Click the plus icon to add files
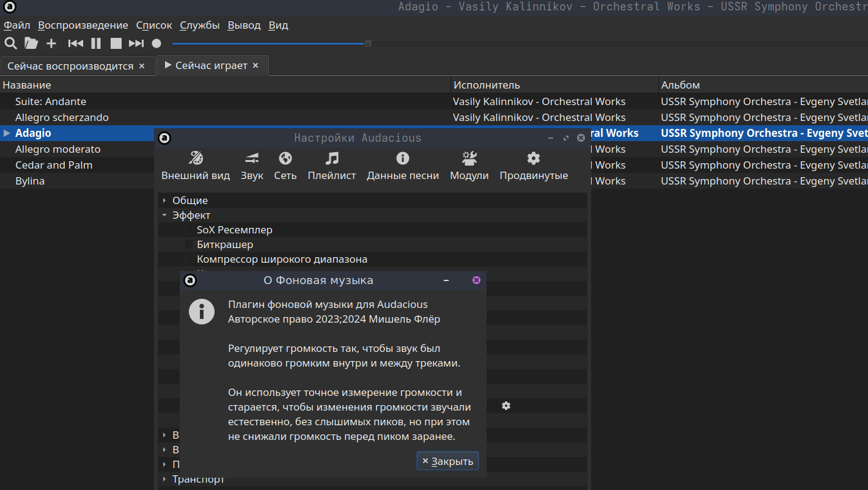This screenshot has width=868, height=490. pyautogui.click(x=51, y=43)
